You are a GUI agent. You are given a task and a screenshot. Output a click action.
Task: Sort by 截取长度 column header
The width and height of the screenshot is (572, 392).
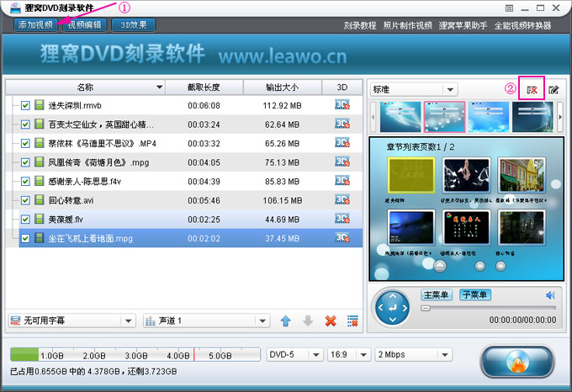(x=204, y=87)
